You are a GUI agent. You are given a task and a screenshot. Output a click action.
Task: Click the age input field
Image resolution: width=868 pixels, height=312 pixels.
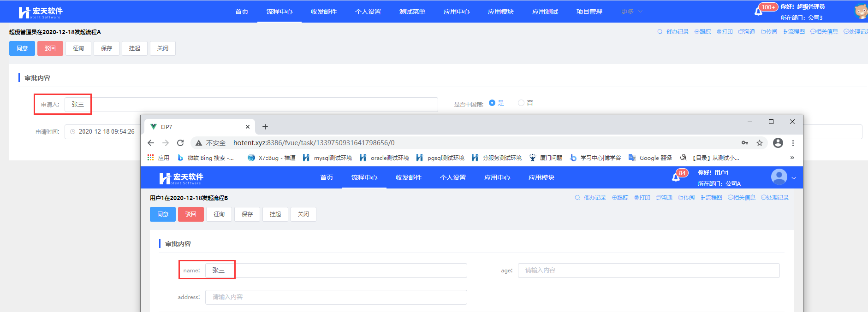pos(649,271)
